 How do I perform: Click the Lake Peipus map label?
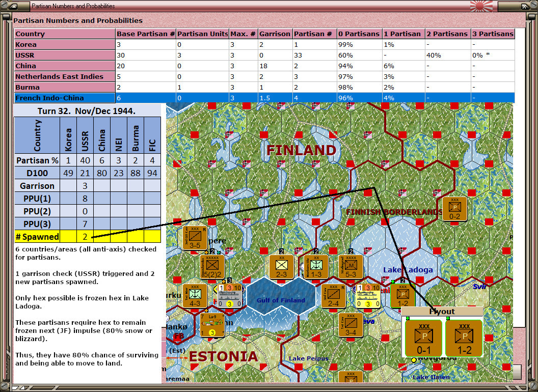pyautogui.click(x=308, y=358)
